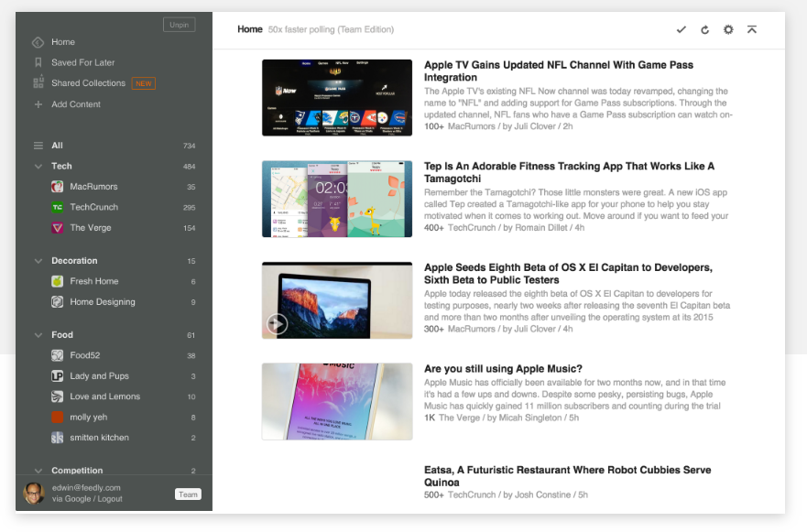The image size is (807, 532).
Task: Click the edwin@feedly.com account email
Action: 86,488
